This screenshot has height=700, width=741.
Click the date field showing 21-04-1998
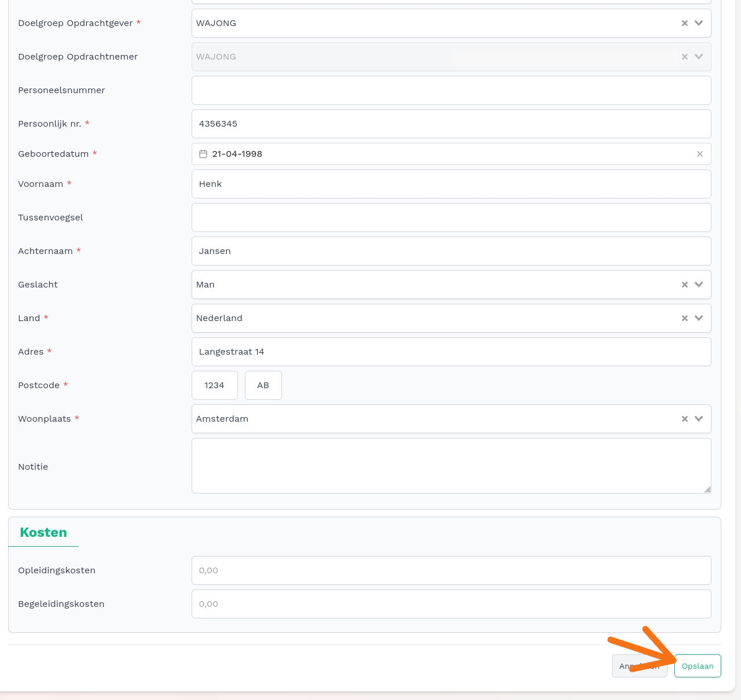coord(452,154)
